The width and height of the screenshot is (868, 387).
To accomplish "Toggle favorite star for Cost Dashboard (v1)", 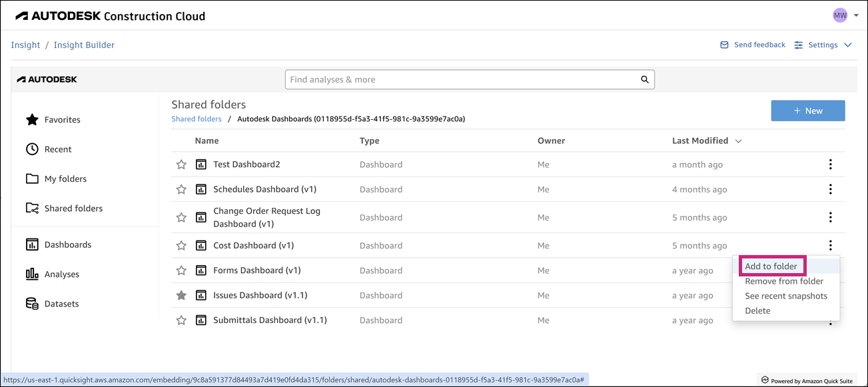I will pos(181,246).
